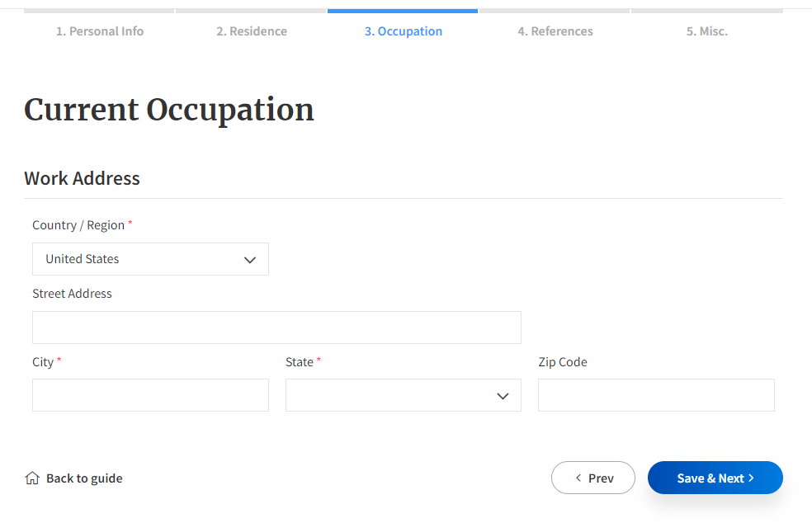Follow the Back to guide link
Image resolution: width=812 pixels, height=523 pixels.
[84, 478]
